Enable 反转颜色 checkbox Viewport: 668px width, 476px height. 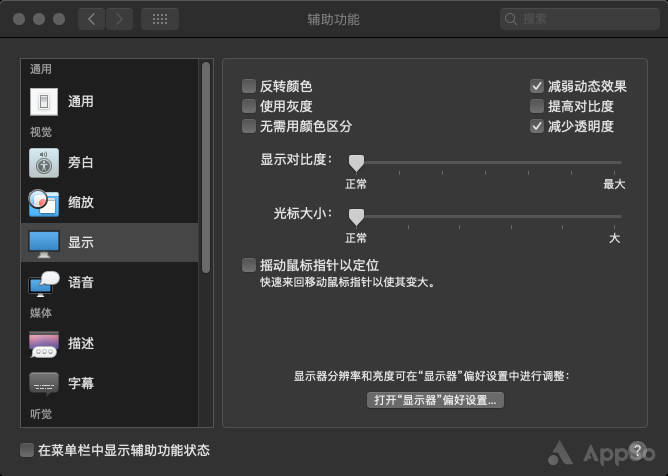tap(249, 86)
